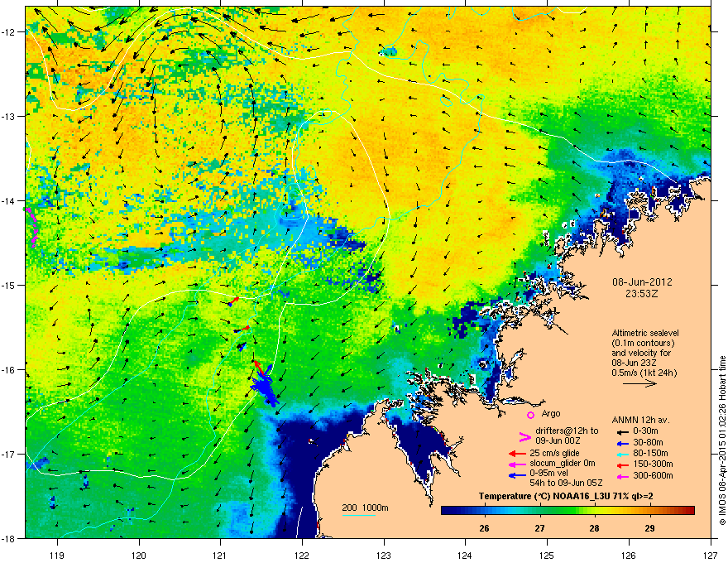Click the 'Argo' legend label
The width and height of the screenshot is (728, 563).
pyautogui.click(x=551, y=413)
